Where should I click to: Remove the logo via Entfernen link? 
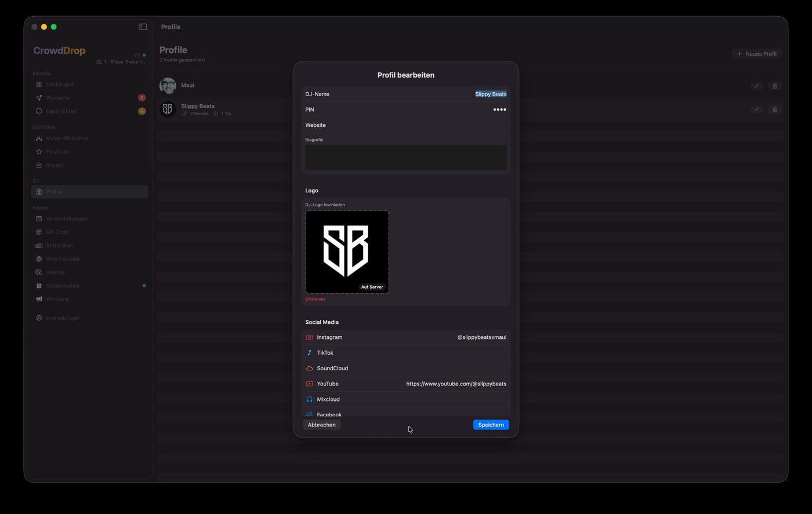(315, 299)
